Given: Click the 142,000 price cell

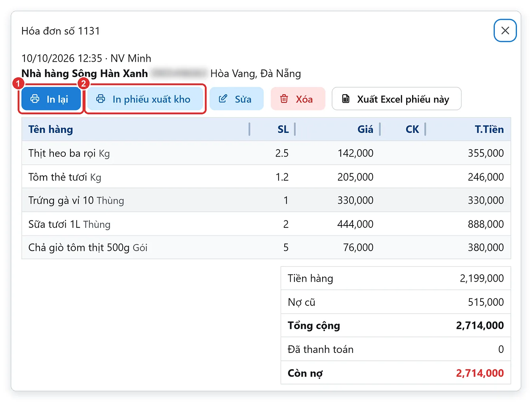Looking at the screenshot, I should coord(355,153).
